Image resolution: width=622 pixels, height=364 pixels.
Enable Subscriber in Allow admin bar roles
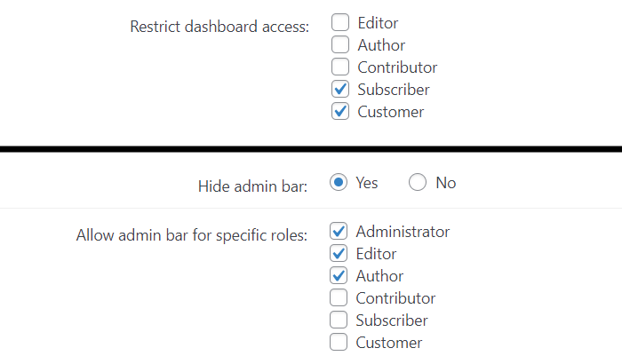[x=339, y=320]
